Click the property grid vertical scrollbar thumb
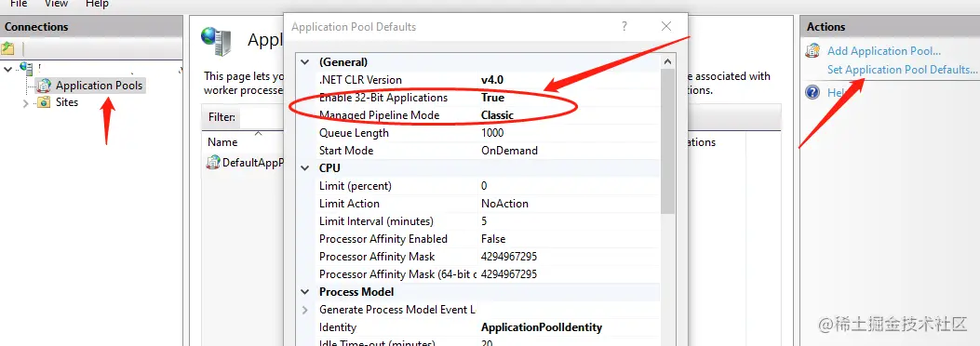This screenshot has height=346, width=980. tap(667, 141)
